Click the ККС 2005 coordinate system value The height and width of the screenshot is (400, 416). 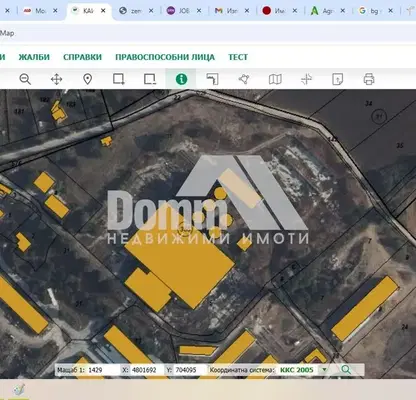[x=297, y=370]
